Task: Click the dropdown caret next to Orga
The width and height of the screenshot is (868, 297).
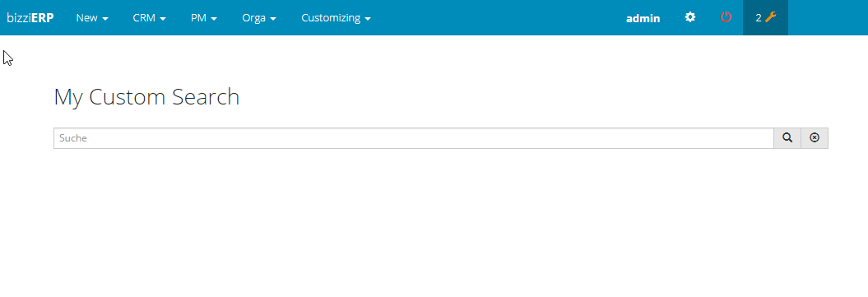Action: click(273, 19)
